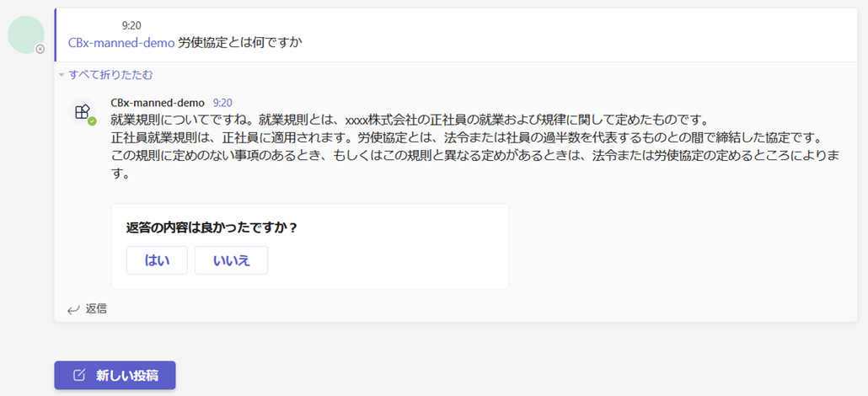Image resolution: width=868 pixels, height=396 pixels.
Task: Click the reply arrow icon beside 返信
Action: [73, 309]
